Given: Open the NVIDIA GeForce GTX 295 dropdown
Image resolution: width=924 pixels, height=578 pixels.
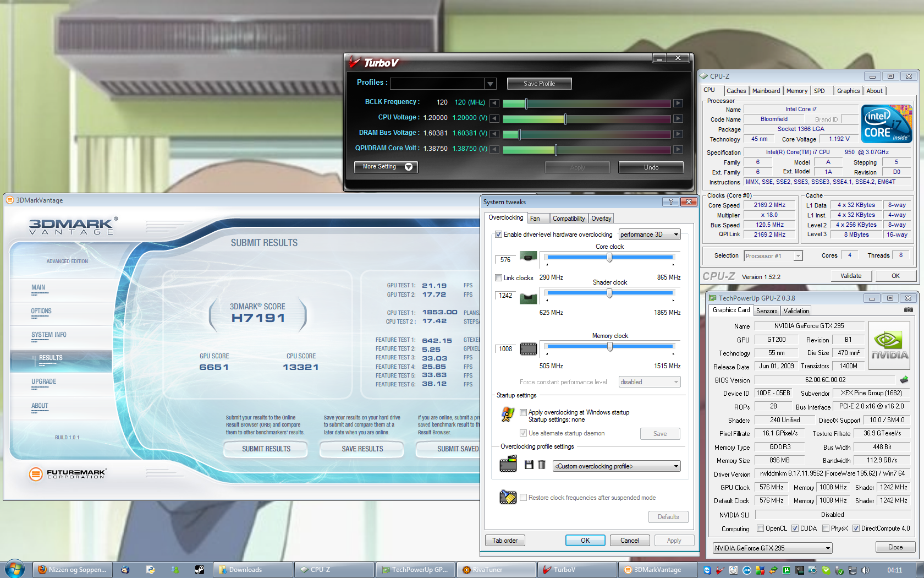Looking at the screenshot, I should coord(773,548).
